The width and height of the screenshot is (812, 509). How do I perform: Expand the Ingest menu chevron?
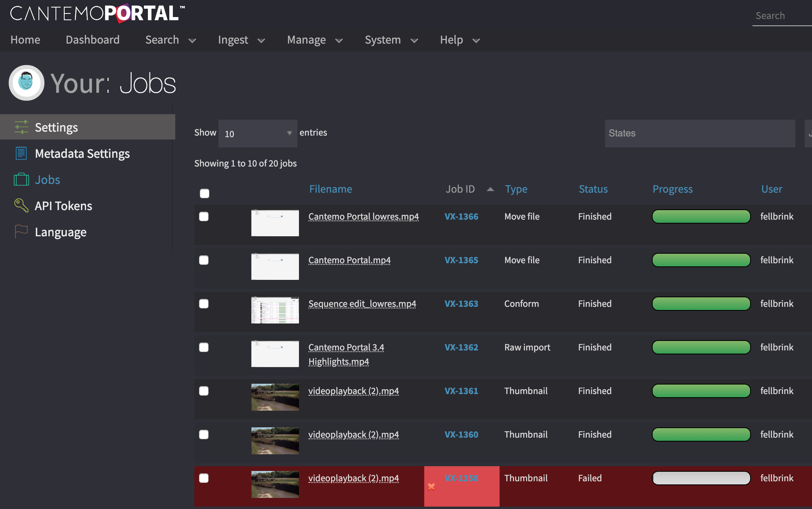(261, 40)
